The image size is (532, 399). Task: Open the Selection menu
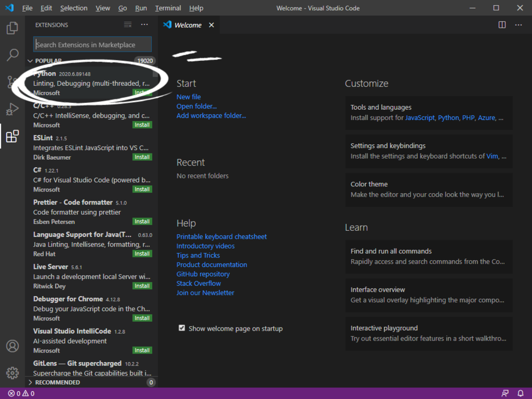(x=74, y=8)
